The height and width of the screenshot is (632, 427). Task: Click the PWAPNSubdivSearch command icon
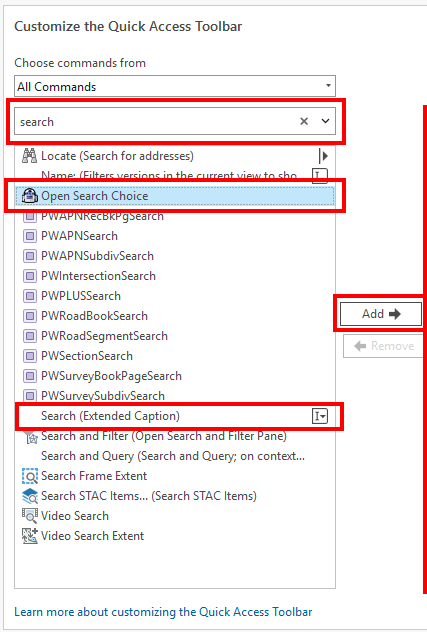tap(29, 256)
